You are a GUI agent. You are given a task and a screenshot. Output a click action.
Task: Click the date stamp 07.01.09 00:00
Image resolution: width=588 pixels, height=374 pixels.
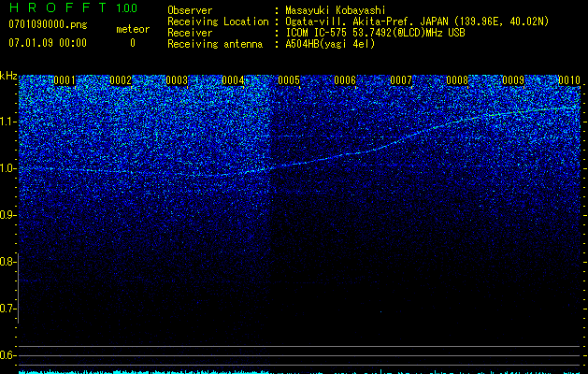(48, 43)
